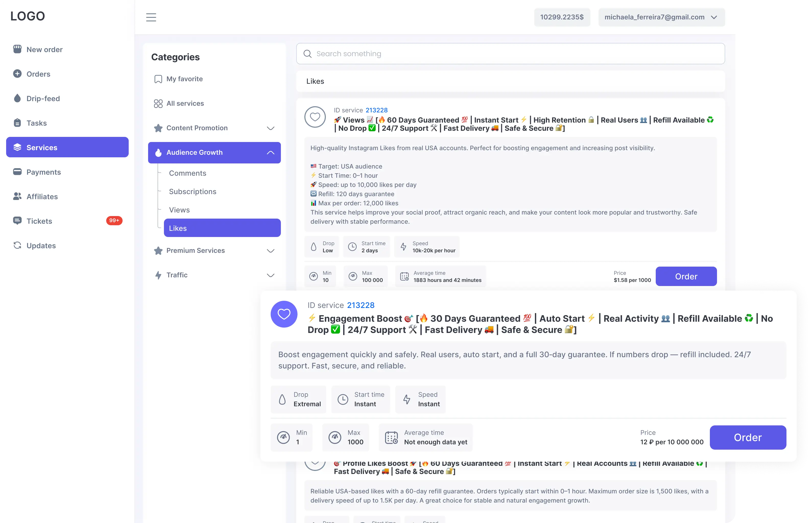Click the Payments card icon
Screen dimensions: 812x523
point(17,172)
